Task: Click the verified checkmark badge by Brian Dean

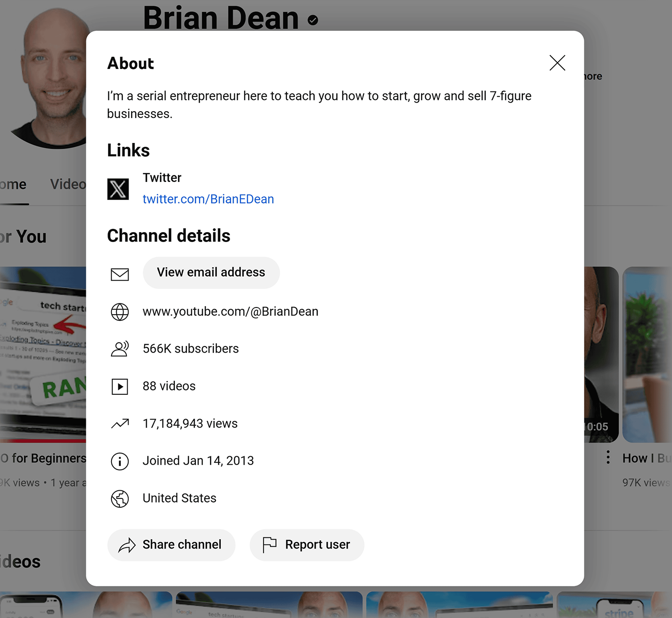Action: point(313,20)
